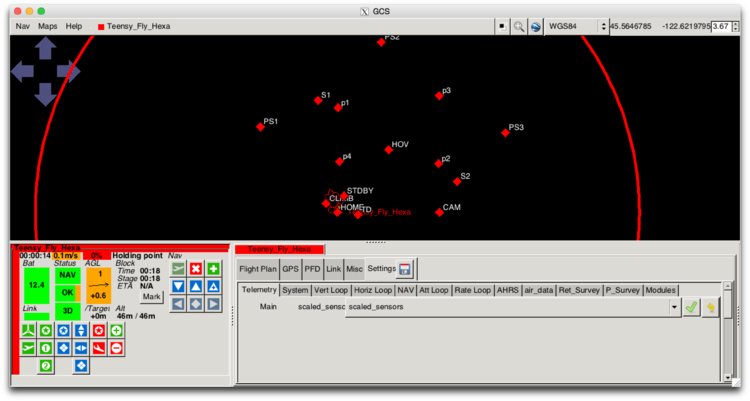
Task: Pan the map down with the down arrow
Action: click(x=45, y=94)
